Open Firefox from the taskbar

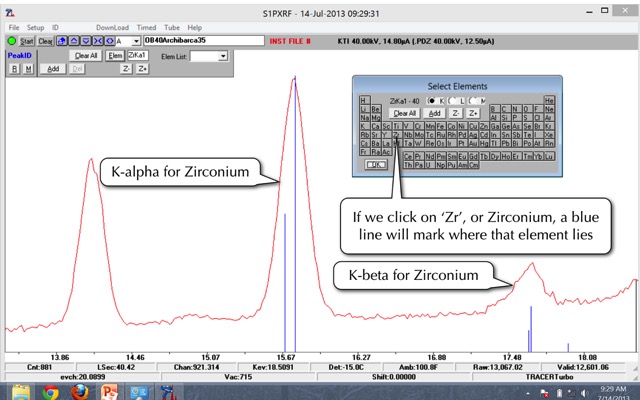pos(79,391)
